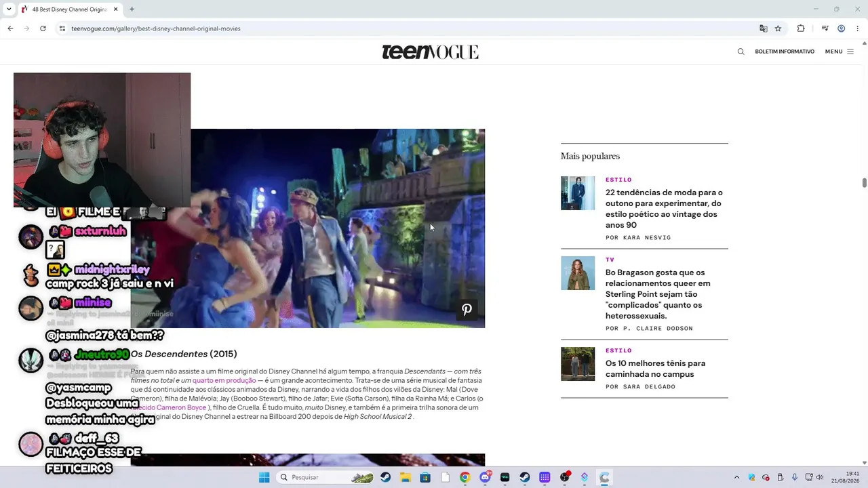Open the media controls icon in toolbar
Viewport: 868px width, 488px height.
(x=825, y=28)
